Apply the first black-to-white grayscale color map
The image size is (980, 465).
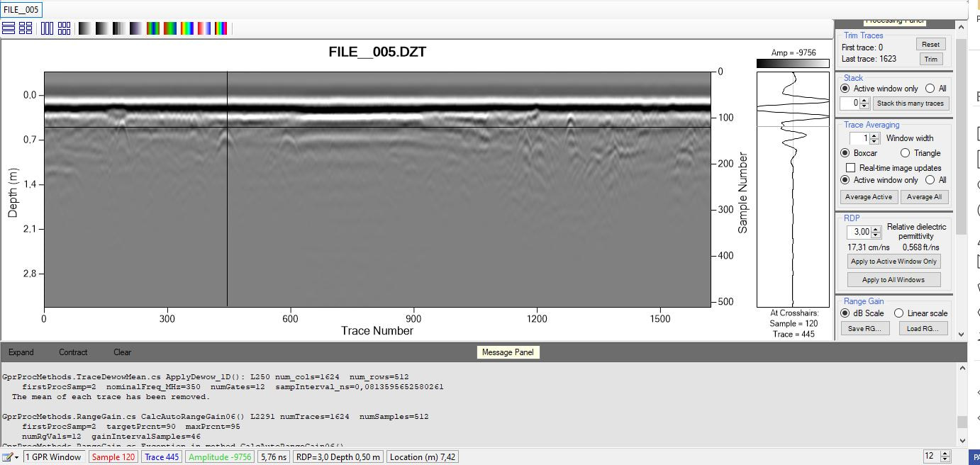click(x=85, y=28)
